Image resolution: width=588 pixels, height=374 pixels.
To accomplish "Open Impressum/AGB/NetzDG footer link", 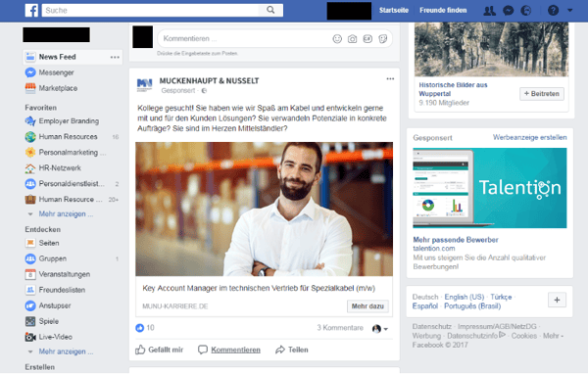I will click(497, 326).
